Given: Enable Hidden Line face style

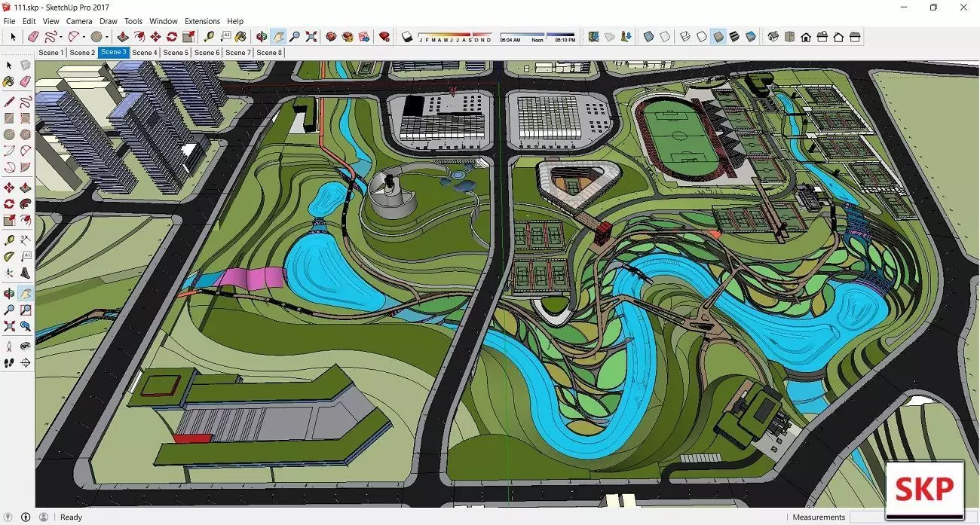Looking at the screenshot, I should pyautogui.click(x=701, y=36).
